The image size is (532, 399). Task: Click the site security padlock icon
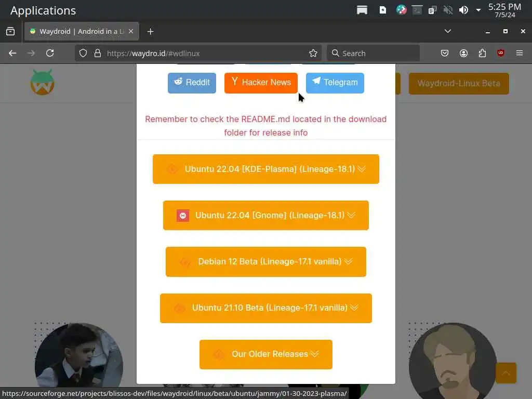click(98, 54)
